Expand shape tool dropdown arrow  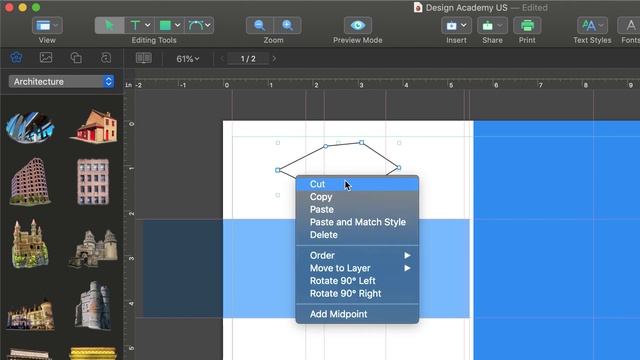178,25
